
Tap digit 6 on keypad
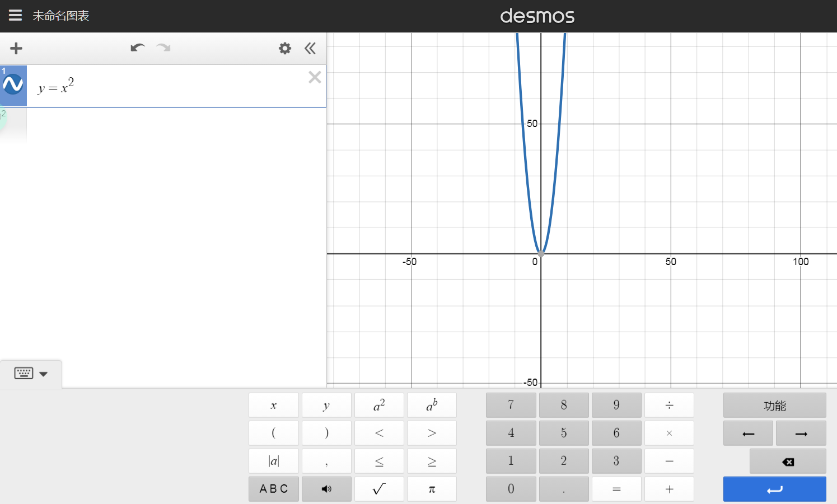[x=616, y=434]
